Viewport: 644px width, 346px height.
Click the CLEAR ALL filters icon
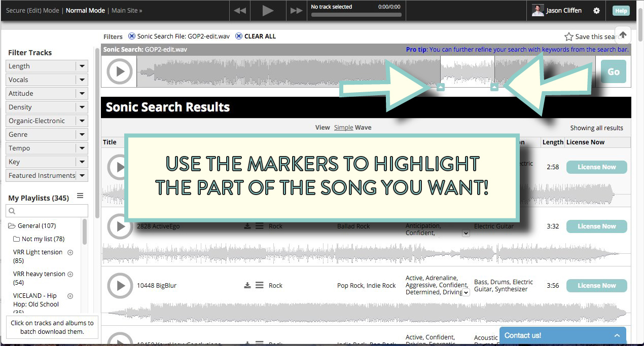(x=239, y=36)
